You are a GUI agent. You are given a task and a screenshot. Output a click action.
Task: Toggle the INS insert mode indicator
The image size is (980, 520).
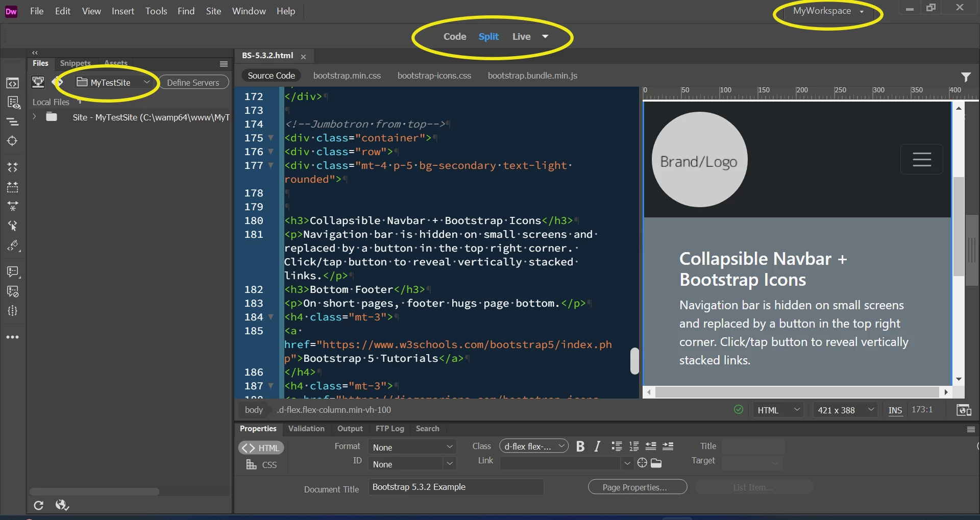(895, 410)
